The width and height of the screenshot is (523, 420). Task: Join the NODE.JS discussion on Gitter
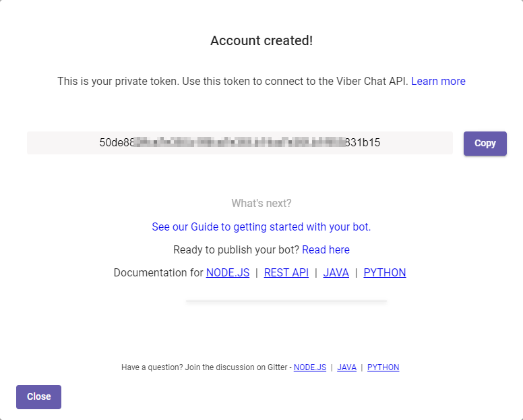(x=310, y=367)
